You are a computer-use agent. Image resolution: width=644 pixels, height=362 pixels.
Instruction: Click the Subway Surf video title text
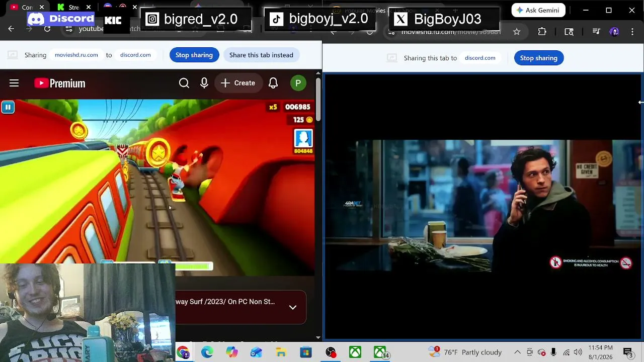pyautogui.click(x=225, y=302)
